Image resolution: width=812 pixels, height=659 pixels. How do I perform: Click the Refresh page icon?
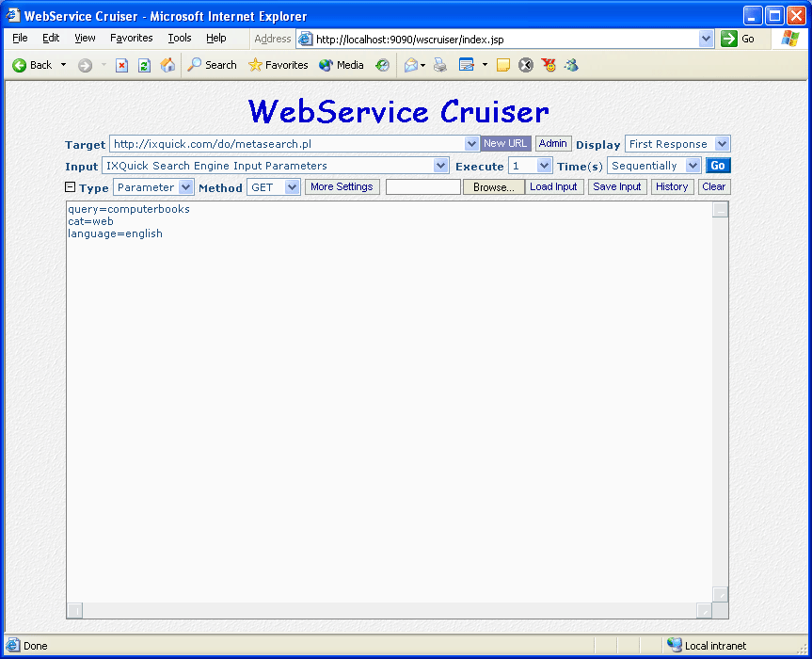144,65
